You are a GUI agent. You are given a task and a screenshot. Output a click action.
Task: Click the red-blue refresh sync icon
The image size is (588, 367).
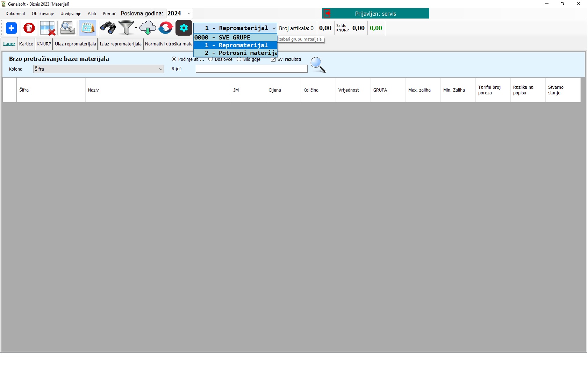tap(166, 28)
